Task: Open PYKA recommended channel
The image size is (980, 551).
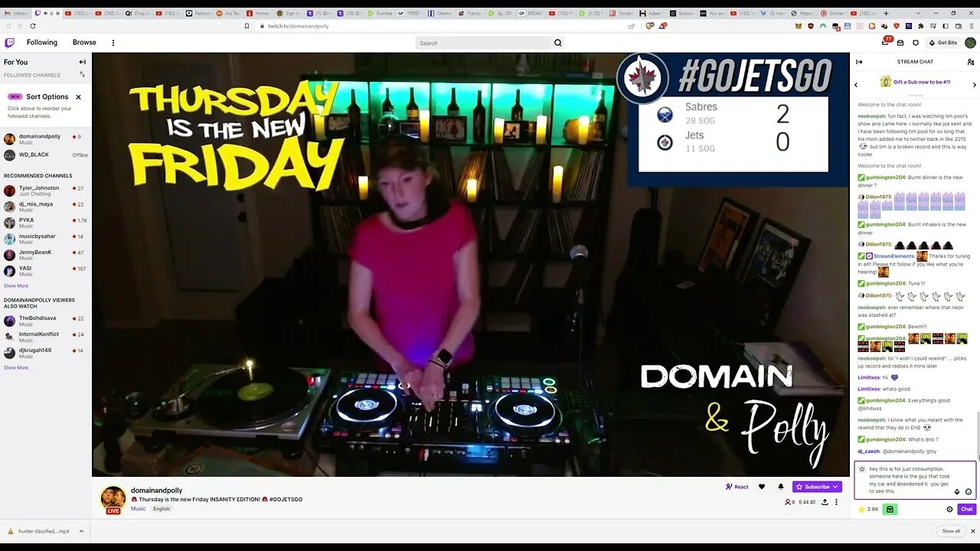Action: 46,223
